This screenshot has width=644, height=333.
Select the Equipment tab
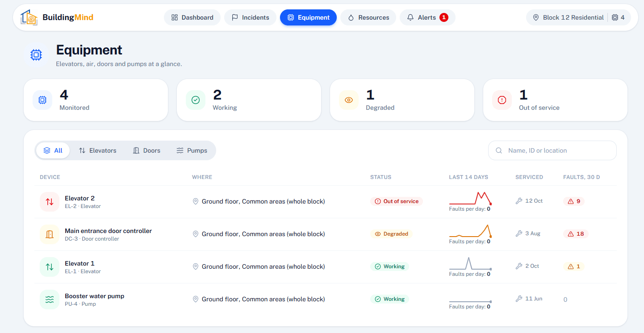tap(308, 17)
